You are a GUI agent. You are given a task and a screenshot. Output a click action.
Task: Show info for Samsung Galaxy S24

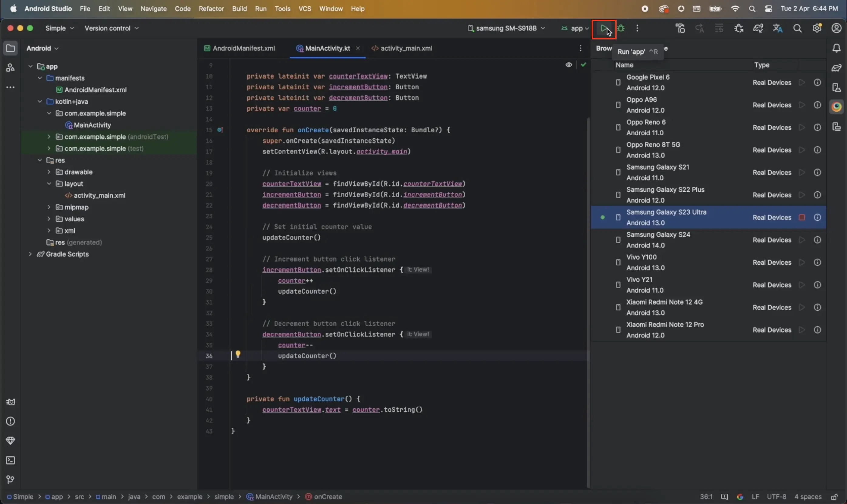click(817, 240)
